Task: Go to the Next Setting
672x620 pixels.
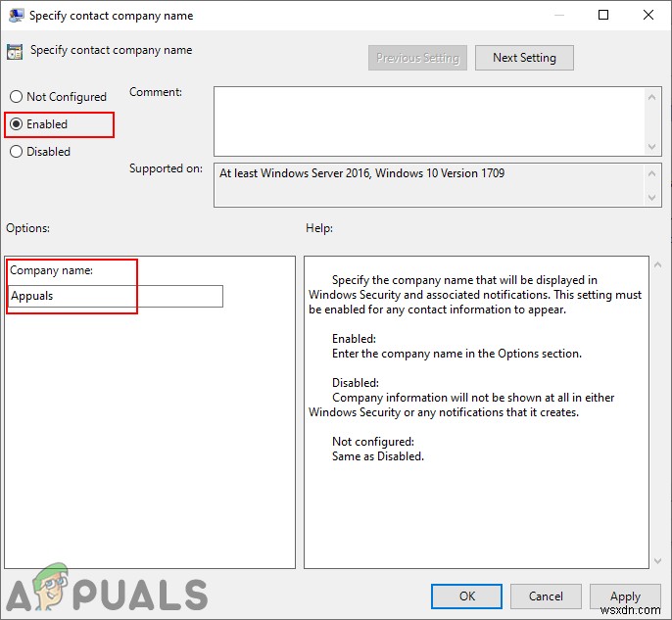Action: click(524, 58)
